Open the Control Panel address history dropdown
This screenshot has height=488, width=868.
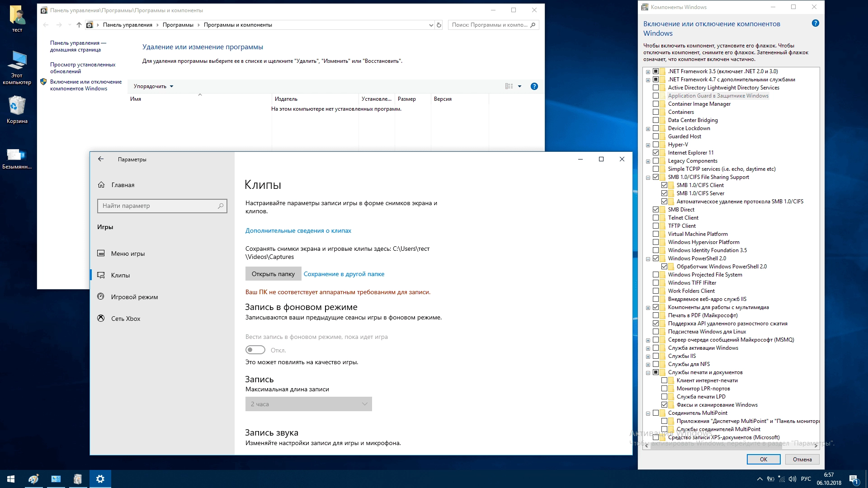pyautogui.click(x=431, y=25)
